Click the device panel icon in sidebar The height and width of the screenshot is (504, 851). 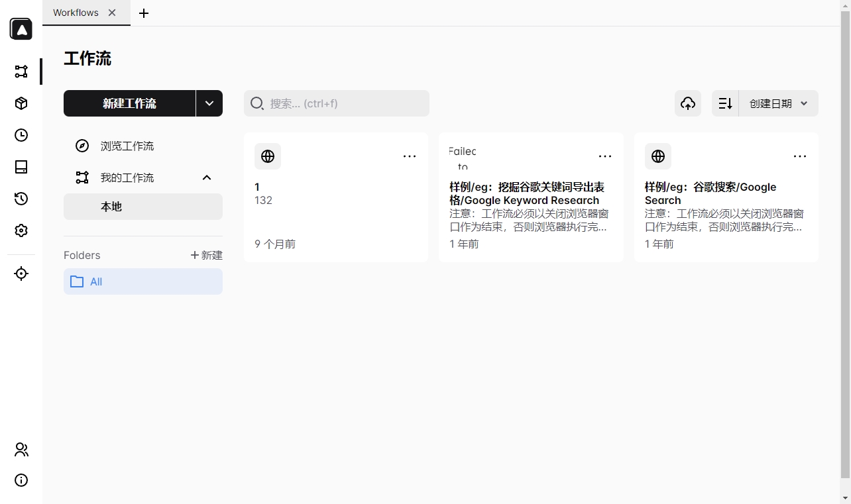pos(21,167)
